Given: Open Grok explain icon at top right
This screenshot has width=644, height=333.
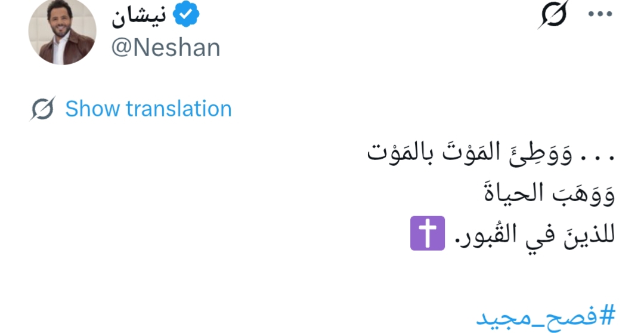Looking at the screenshot, I should pos(553,14).
